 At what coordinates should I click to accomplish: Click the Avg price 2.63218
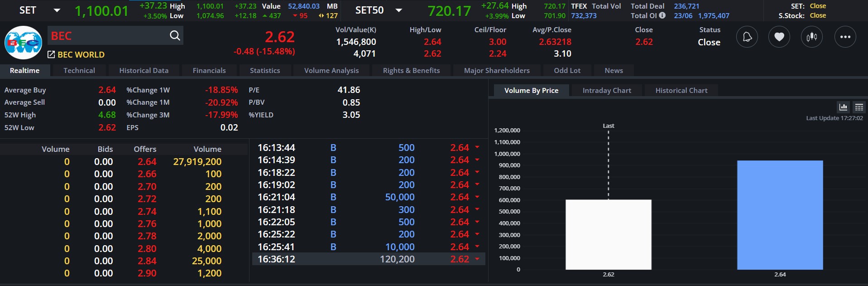(x=555, y=42)
